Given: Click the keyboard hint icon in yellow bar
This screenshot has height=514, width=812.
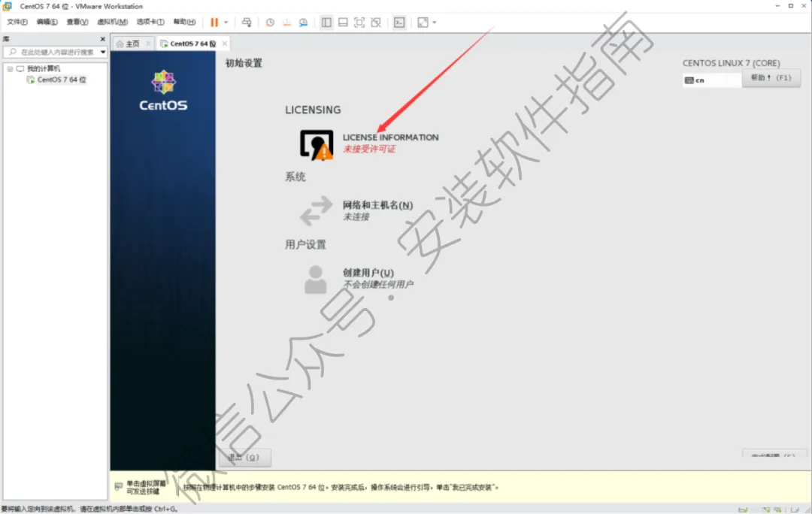Looking at the screenshot, I should pos(119,486).
